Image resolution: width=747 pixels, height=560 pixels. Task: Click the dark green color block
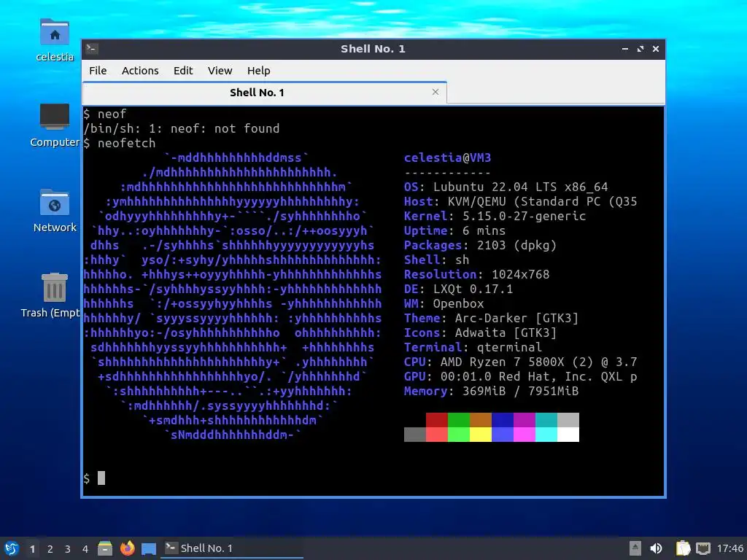coord(459,420)
